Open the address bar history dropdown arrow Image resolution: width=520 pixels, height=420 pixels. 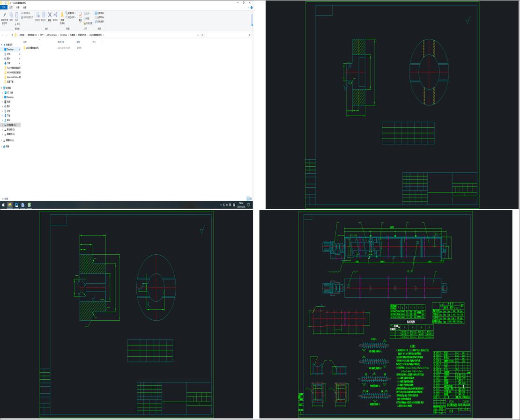click(198, 35)
